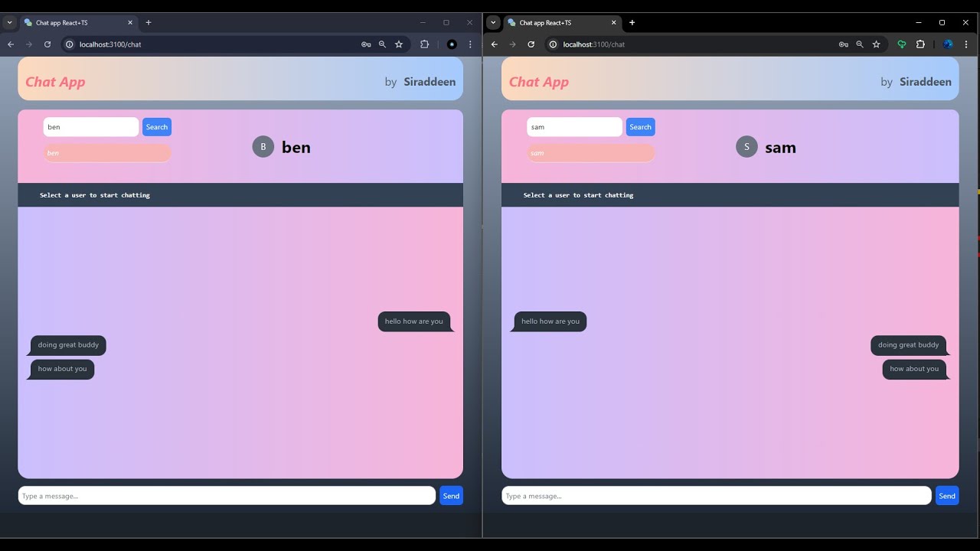The image size is (980, 551).
Task: Open password key icon in left address bar
Action: pyautogui.click(x=366, y=44)
